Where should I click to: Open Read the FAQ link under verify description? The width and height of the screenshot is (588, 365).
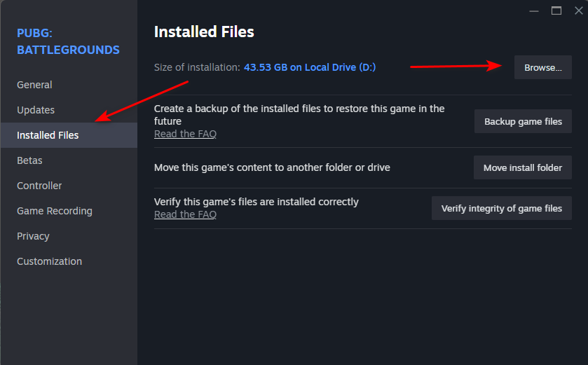[x=185, y=214]
